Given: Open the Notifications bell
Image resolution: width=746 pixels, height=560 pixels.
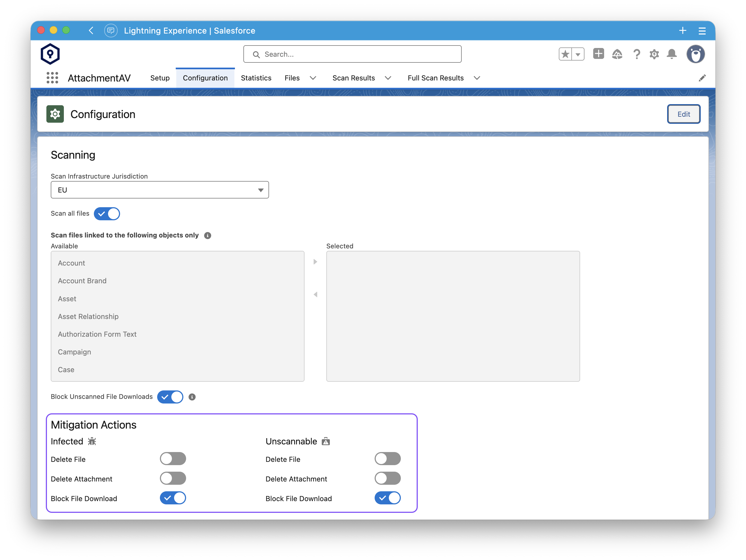Looking at the screenshot, I should click(x=672, y=54).
